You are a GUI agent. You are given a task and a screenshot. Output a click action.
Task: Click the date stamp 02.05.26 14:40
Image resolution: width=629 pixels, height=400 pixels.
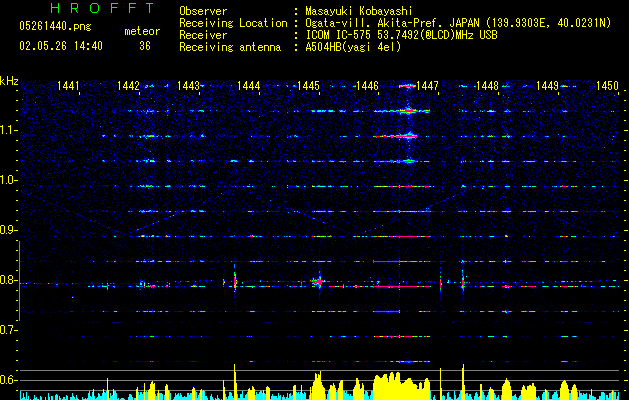tap(61, 46)
